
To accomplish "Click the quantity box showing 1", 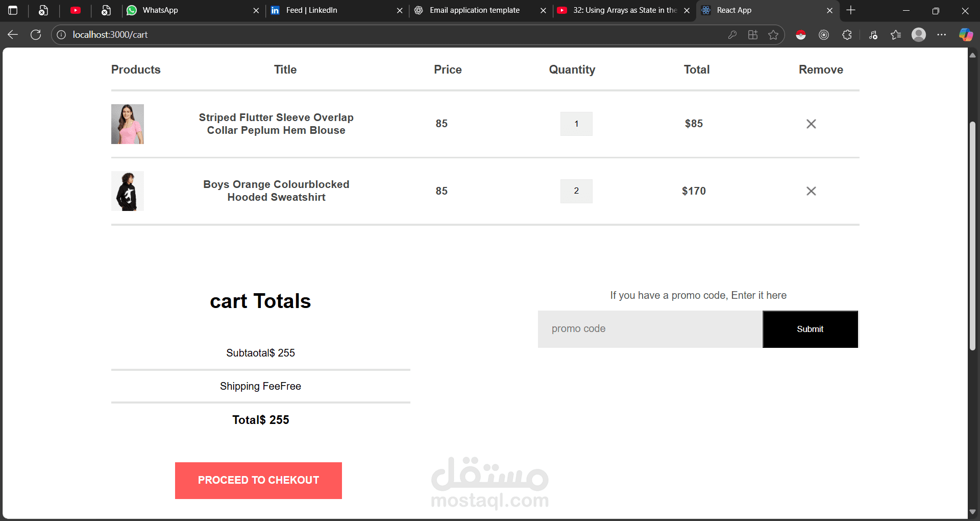I will coord(576,124).
